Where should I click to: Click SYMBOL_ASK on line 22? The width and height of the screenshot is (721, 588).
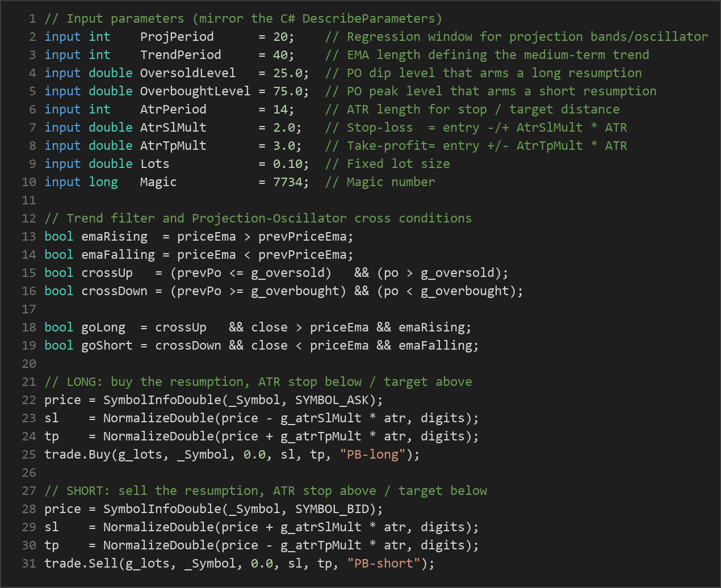pos(332,400)
